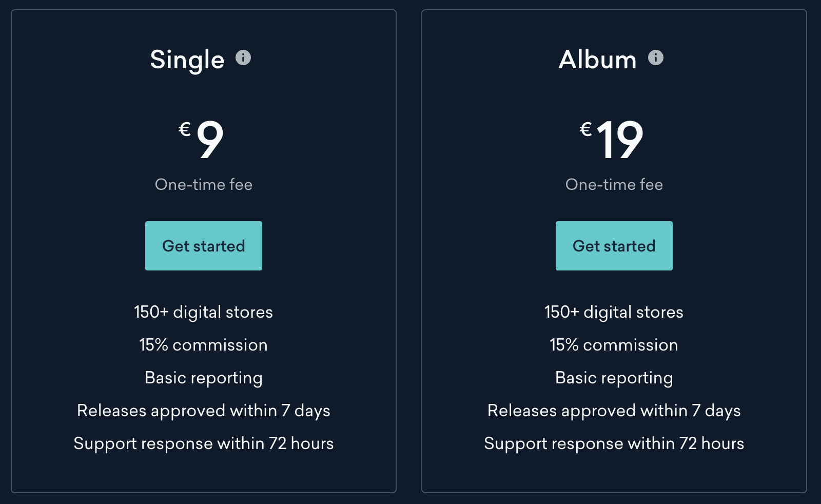Click Support response within 72 hours on Album card

pos(614,443)
